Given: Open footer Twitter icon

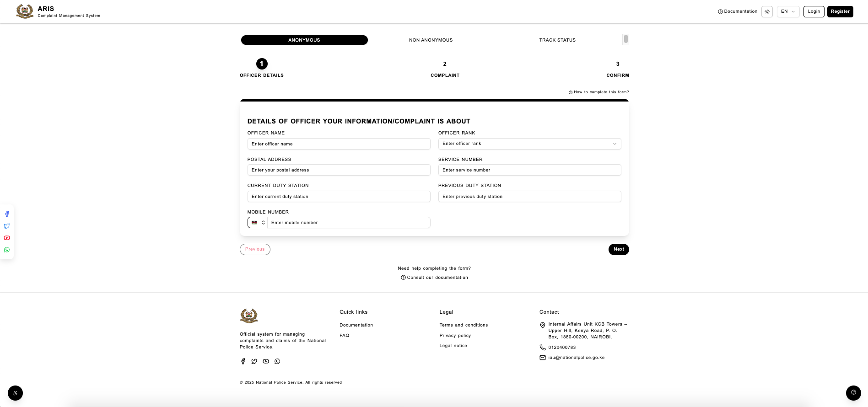Looking at the screenshot, I should pyautogui.click(x=254, y=361).
